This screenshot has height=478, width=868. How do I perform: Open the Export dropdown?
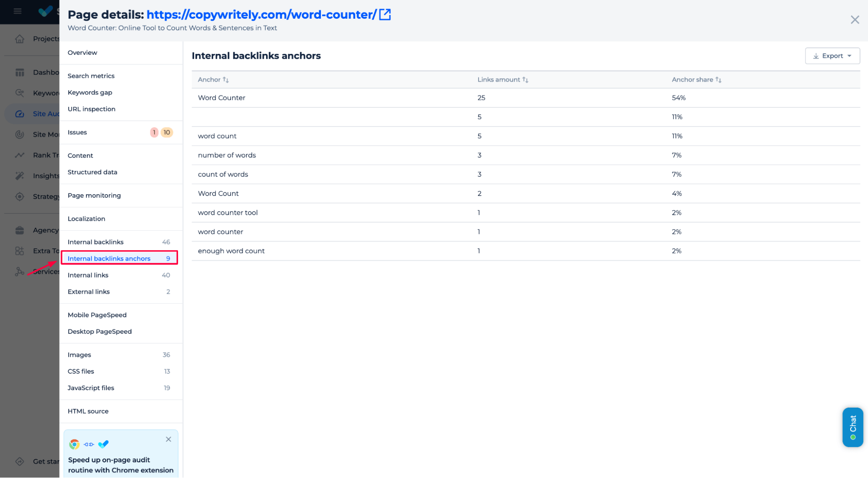point(832,56)
